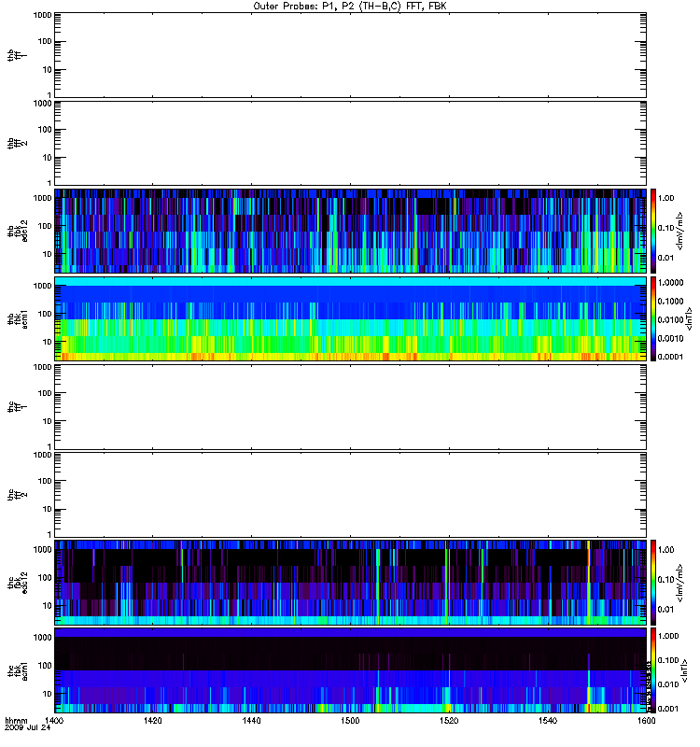Image resolution: width=700 pixels, height=747 pixels.
Task: Click the empty thb fff 2 plot panel
Action: [351, 143]
